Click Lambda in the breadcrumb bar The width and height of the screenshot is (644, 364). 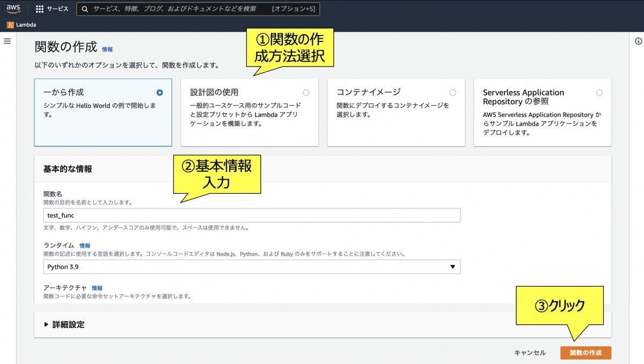tap(25, 24)
